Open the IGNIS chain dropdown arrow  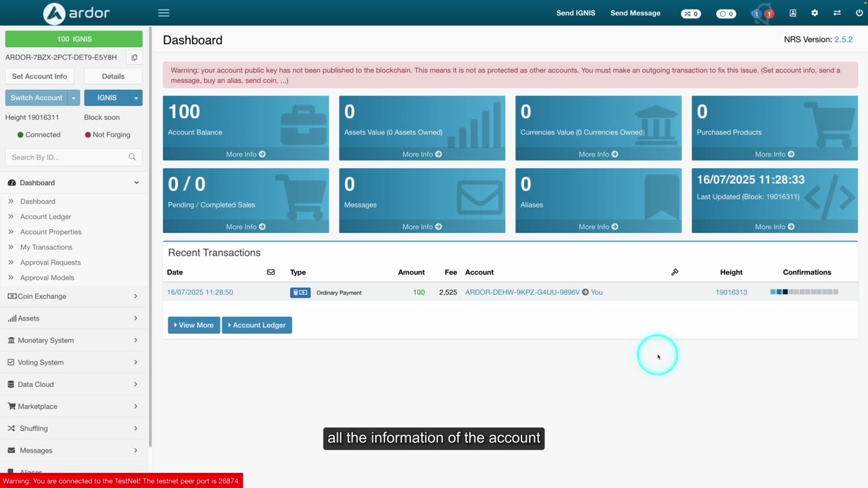pos(136,98)
